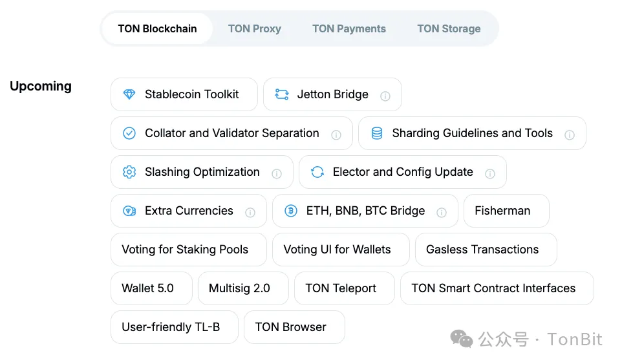622x364 pixels.
Task: Open the Wallet 5.0 roadmap item
Action: pos(151,288)
